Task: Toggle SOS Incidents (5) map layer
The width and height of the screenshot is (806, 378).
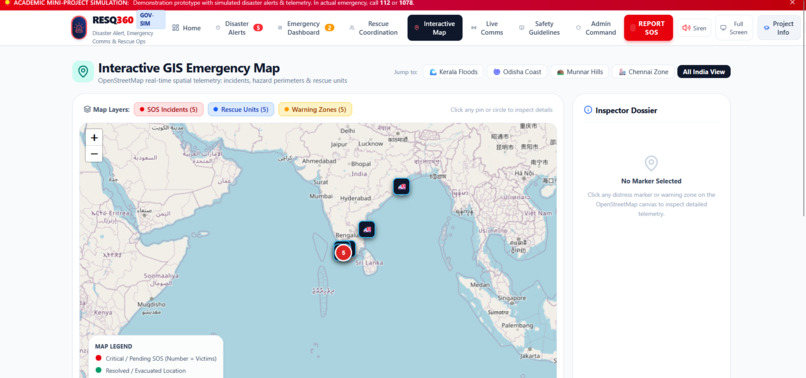Action: click(169, 110)
